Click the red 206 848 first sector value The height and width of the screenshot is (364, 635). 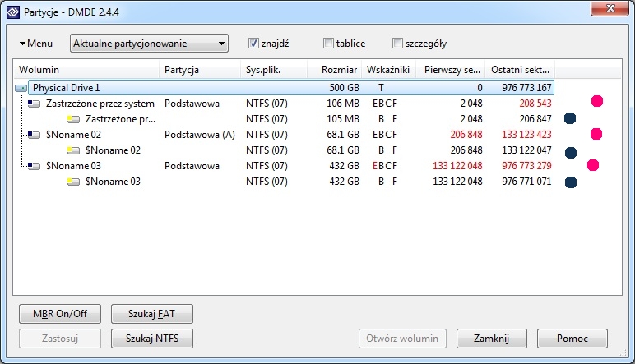pyautogui.click(x=466, y=135)
